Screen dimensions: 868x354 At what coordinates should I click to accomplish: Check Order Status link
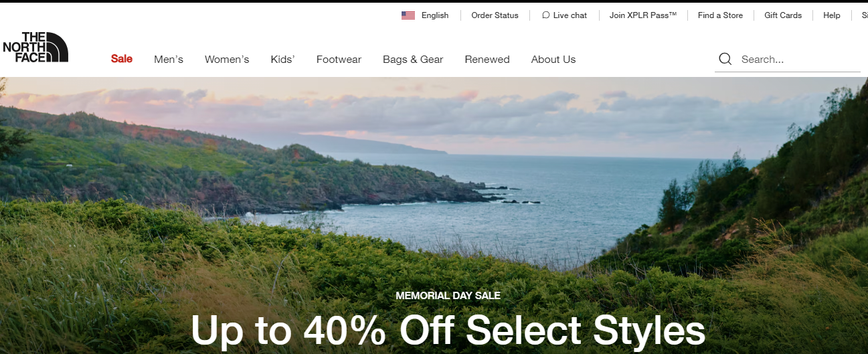click(x=495, y=15)
